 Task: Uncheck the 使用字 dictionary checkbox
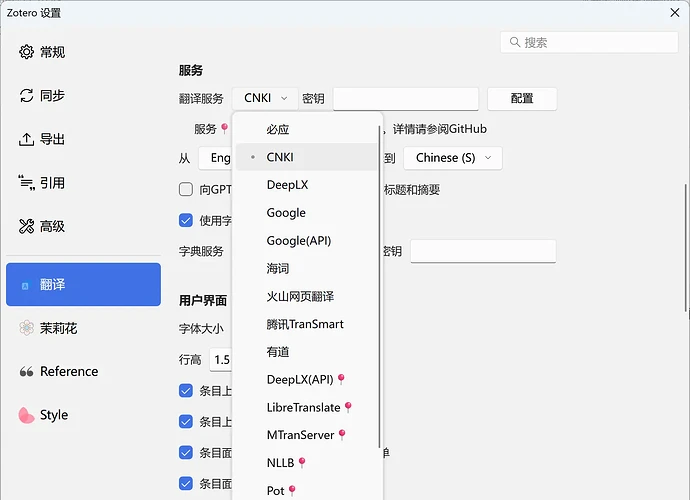point(186,220)
